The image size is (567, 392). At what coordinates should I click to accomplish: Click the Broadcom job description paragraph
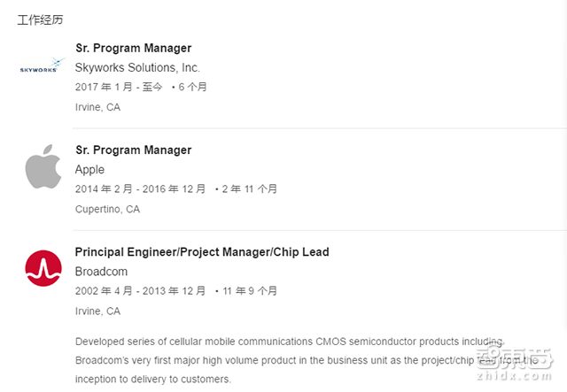click(x=266, y=360)
